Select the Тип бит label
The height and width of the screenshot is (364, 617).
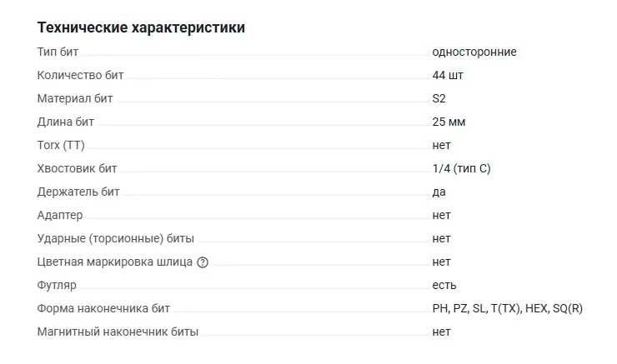pyautogui.click(x=58, y=52)
